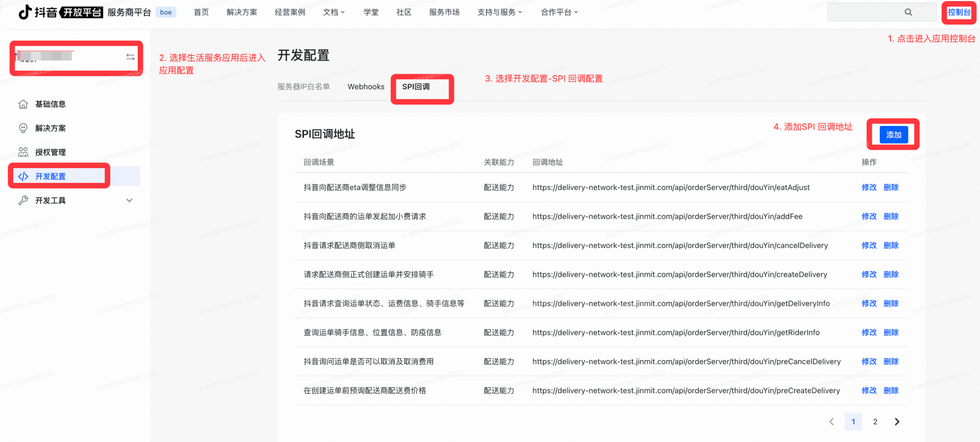Switch to the 服务器IP白名单 tab

pos(303,87)
